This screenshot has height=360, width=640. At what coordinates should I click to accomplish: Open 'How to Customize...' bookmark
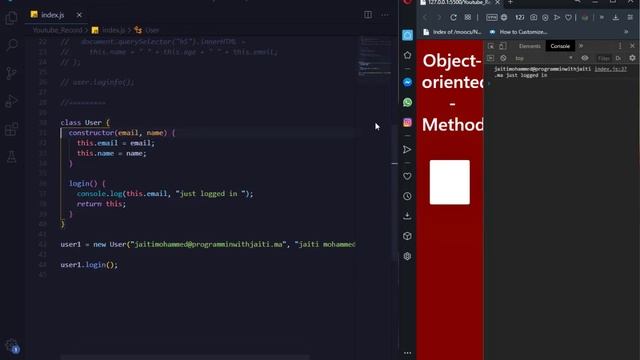coord(518,32)
